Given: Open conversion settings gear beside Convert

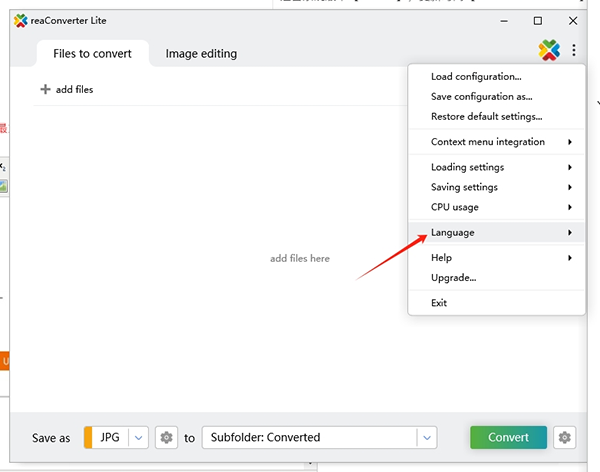Looking at the screenshot, I should tap(565, 438).
